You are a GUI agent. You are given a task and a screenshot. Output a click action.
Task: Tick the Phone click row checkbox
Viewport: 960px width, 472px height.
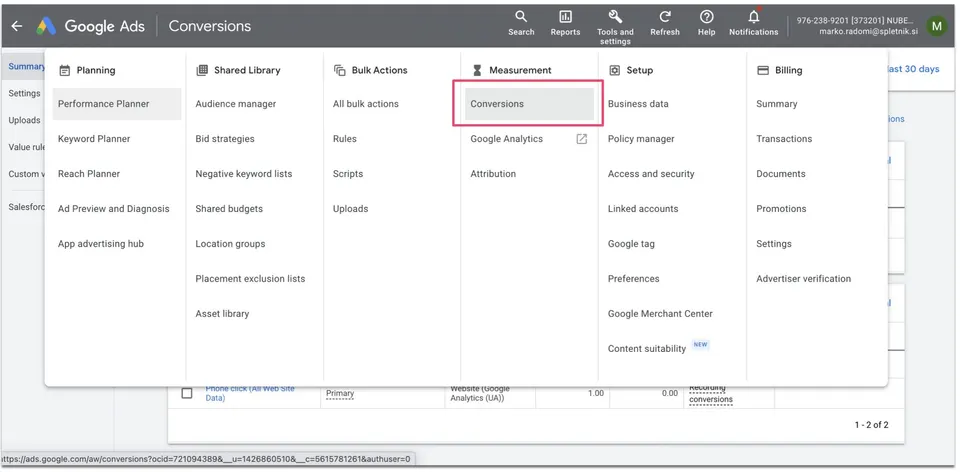[187, 393]
